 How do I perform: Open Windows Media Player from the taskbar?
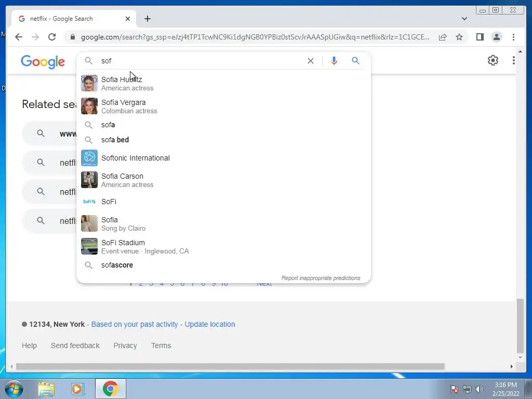click(x=78, y=389)
